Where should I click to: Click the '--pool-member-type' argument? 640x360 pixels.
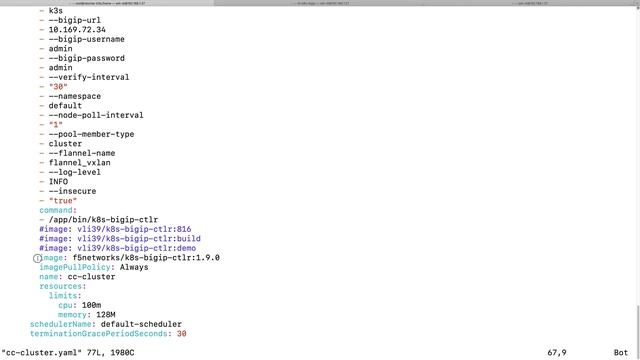[x=91, y=134]
